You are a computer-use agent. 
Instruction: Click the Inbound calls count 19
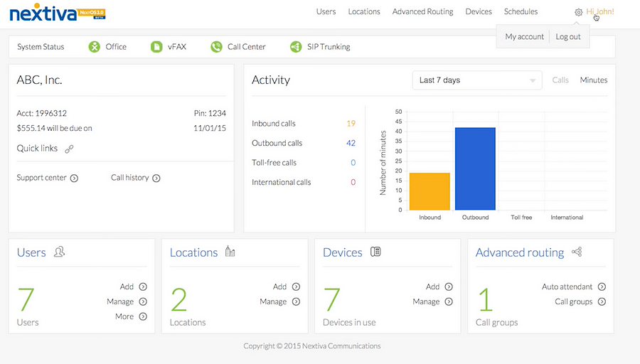click(351, 124)
